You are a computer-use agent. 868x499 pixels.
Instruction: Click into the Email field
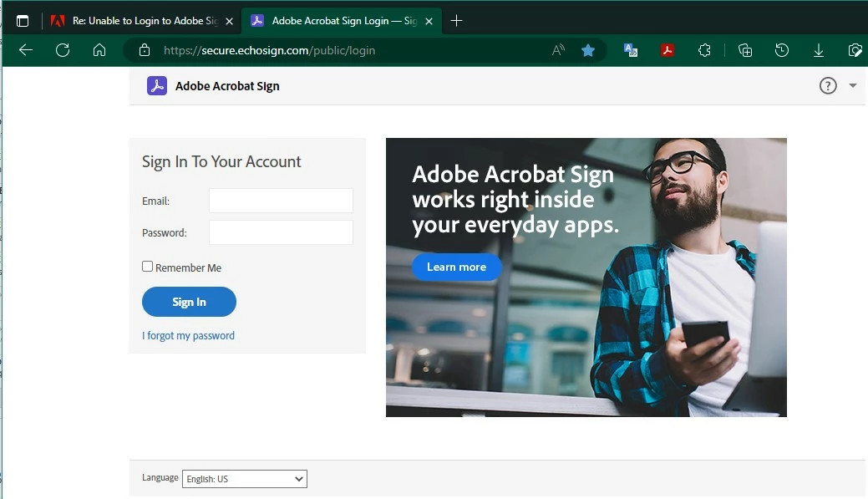click(281, 201)
